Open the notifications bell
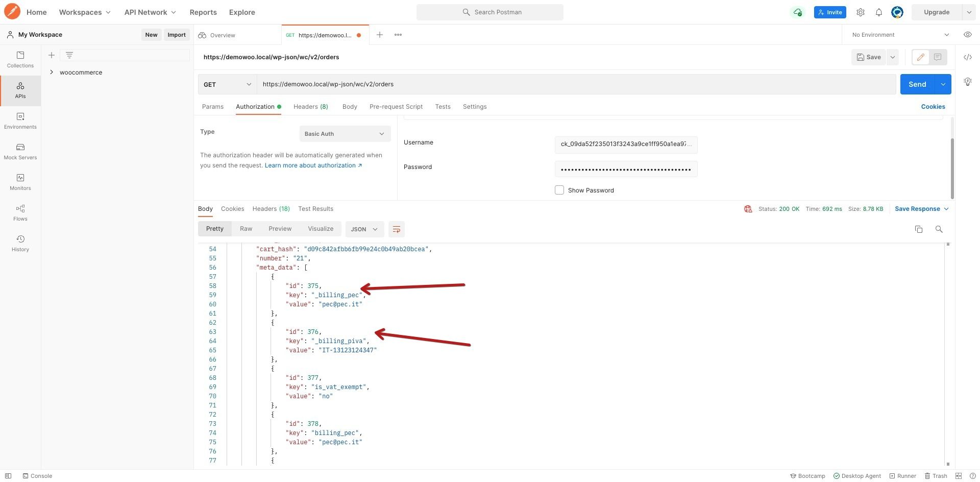 point(879,12)
